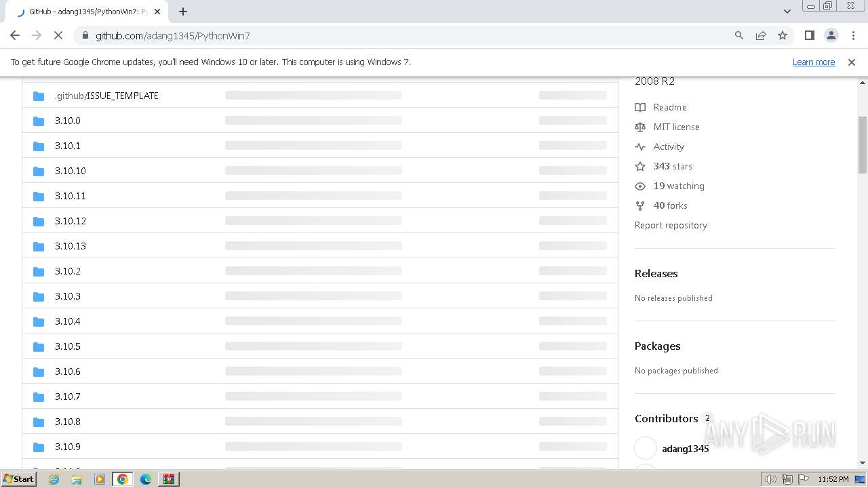Open the 3.10.6 folder
The width and height of the screenshot is (868, 488).
coord(68,371)
